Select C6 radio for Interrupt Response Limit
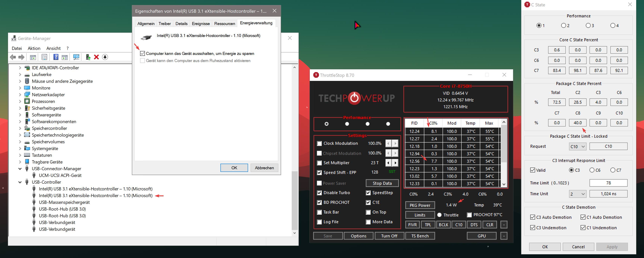Viewport: 644px width, 258px height. click(592, 170)
